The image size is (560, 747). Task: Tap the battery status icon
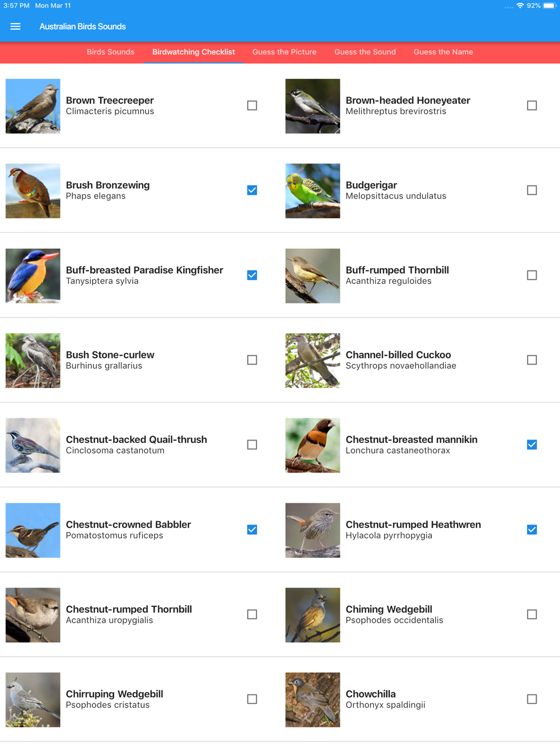tap(550, 6)
